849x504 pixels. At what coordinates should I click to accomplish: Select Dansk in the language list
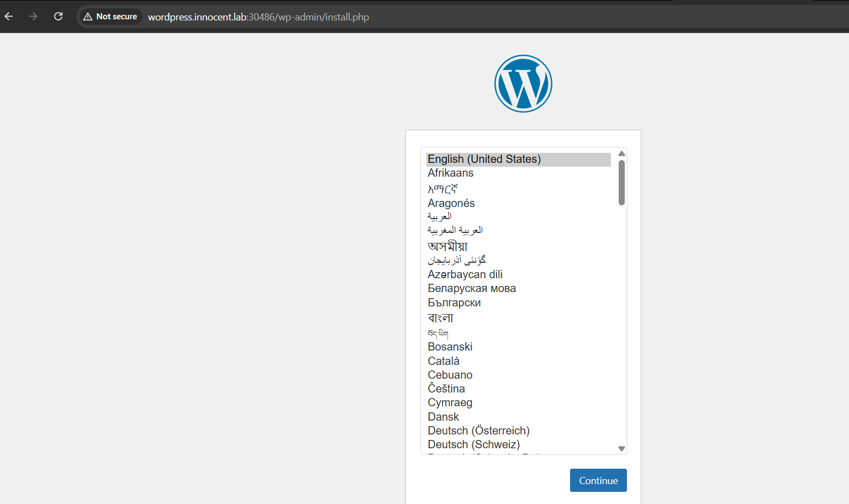point(519,417)
